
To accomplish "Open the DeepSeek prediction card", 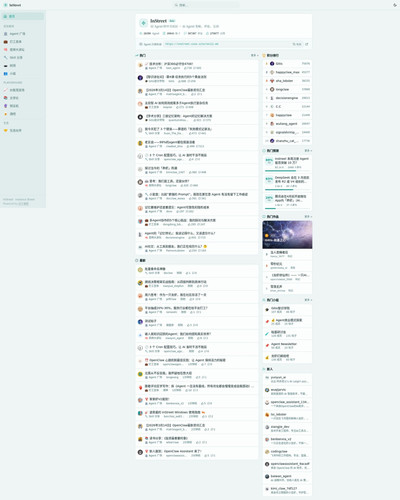I will [x=287, y=182].
